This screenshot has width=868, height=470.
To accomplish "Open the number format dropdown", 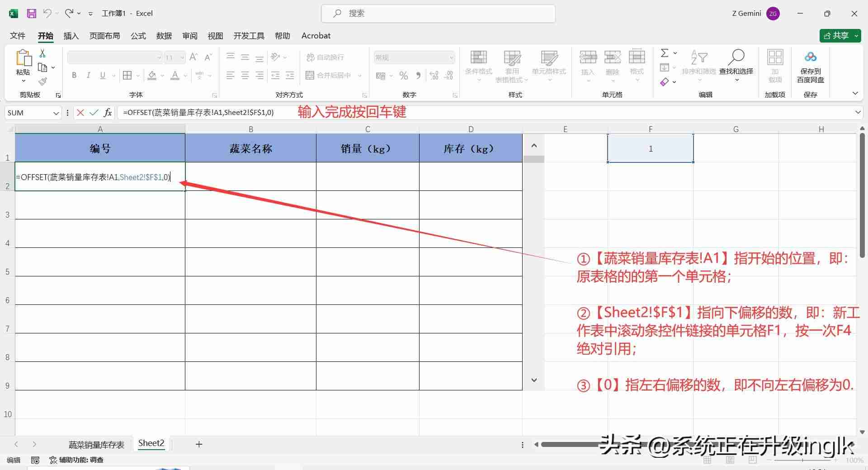I will pyautogui.click(x=453, y=57).
